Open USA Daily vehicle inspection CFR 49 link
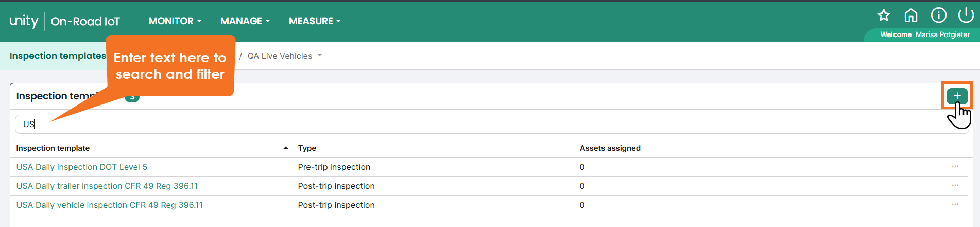980x227 pixels. coord(110,205)
